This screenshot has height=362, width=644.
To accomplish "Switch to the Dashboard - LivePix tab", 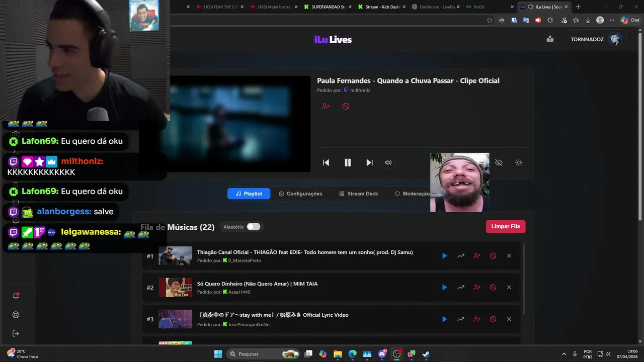I will point(435,7).
